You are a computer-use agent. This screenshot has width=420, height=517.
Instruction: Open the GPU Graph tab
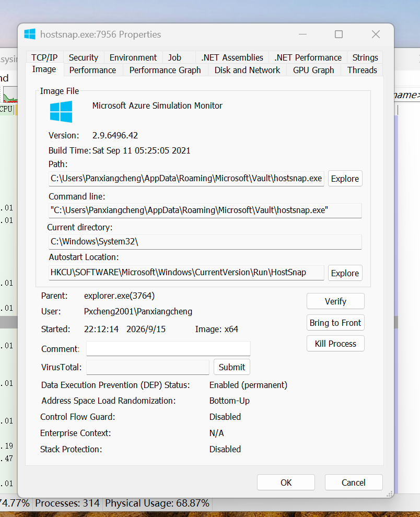(x=313, y=70)
